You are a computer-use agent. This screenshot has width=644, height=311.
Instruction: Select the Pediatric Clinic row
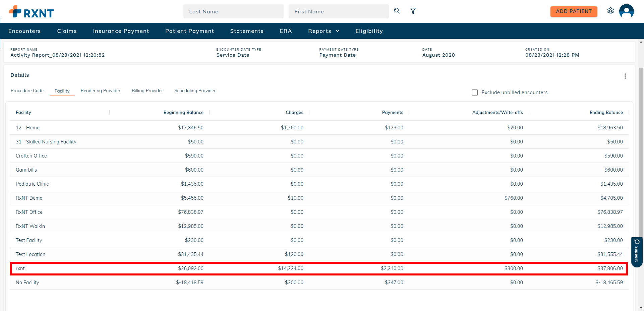(x=319, y=184)
